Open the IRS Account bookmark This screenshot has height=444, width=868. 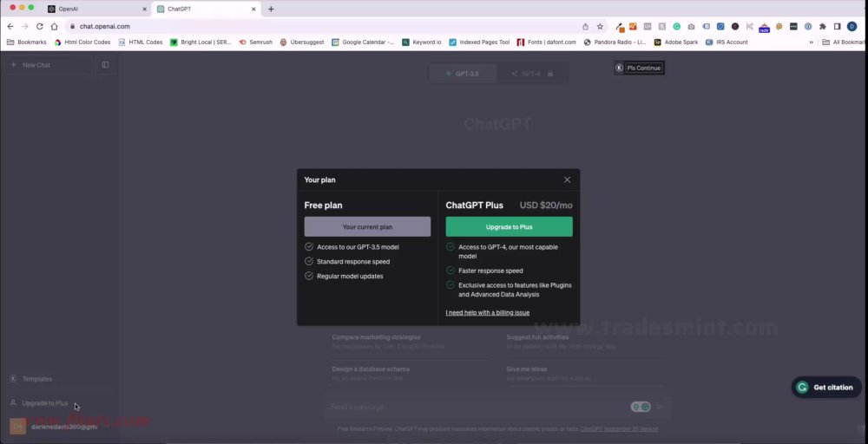(727, 42)
